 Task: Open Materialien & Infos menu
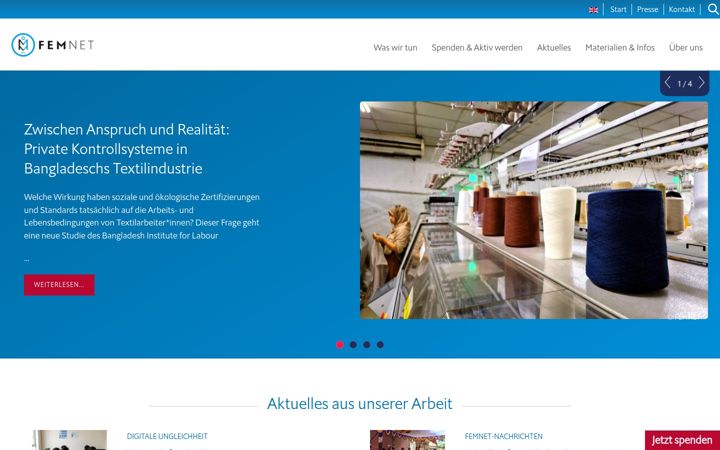pyautogui.click(x=620, y=47)
